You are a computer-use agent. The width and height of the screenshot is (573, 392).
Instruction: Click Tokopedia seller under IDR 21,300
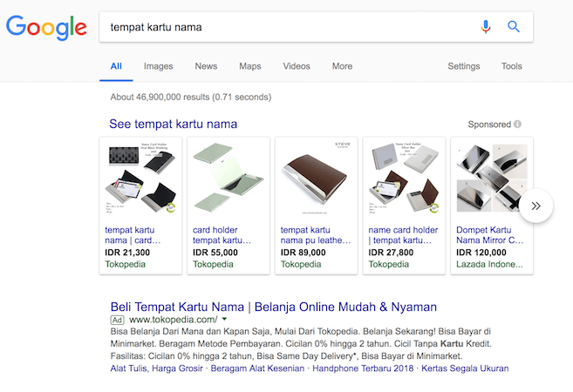click(125, 264)
